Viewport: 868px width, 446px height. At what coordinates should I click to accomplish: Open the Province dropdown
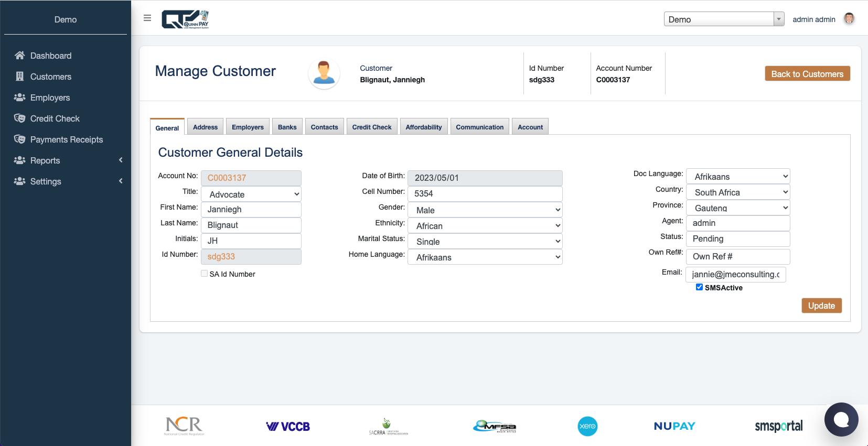coord(738,208)
